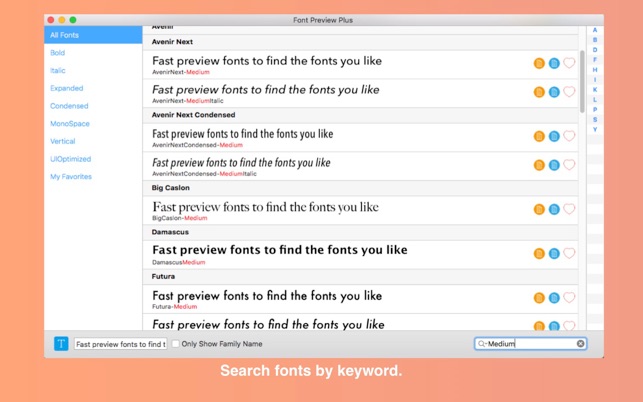
Task: Click the Futura-Medium font name label
Action: 175,307
